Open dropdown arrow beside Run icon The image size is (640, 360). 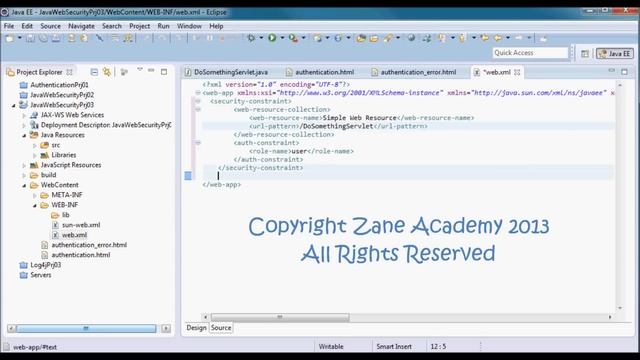point(282,38)
